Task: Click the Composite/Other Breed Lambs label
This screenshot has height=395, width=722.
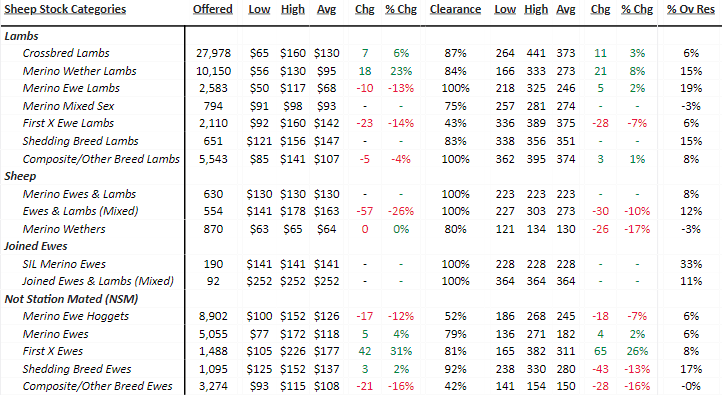Action: [x=101, y=159]
